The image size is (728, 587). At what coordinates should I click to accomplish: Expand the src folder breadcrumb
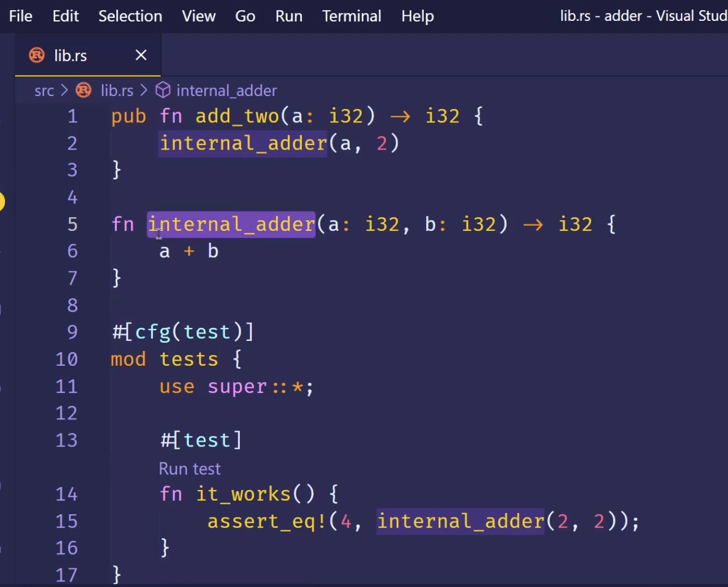[x=44, y=90]
